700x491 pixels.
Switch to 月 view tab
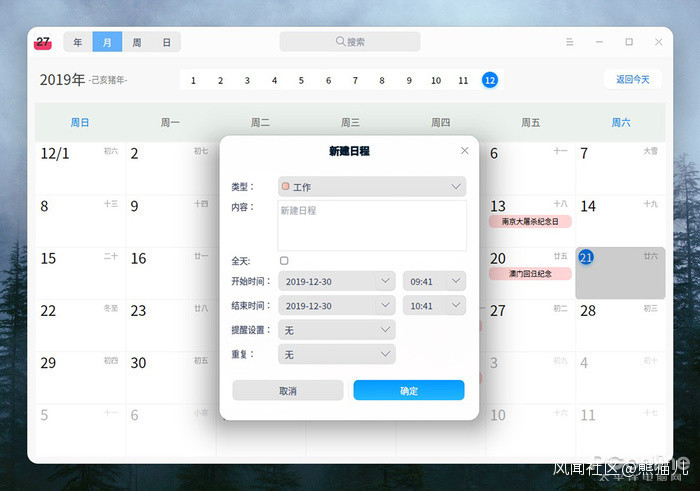(x=107, y=42)
